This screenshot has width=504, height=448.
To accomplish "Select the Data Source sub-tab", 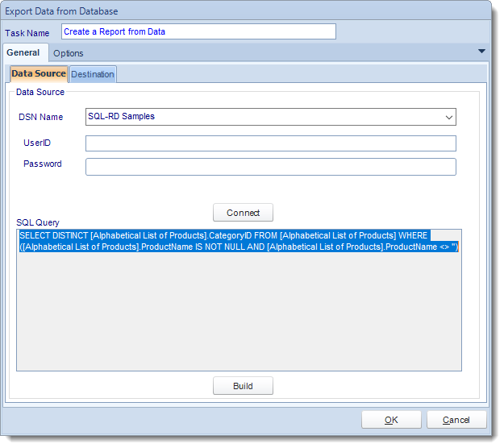I will click(x=39, y=74).
